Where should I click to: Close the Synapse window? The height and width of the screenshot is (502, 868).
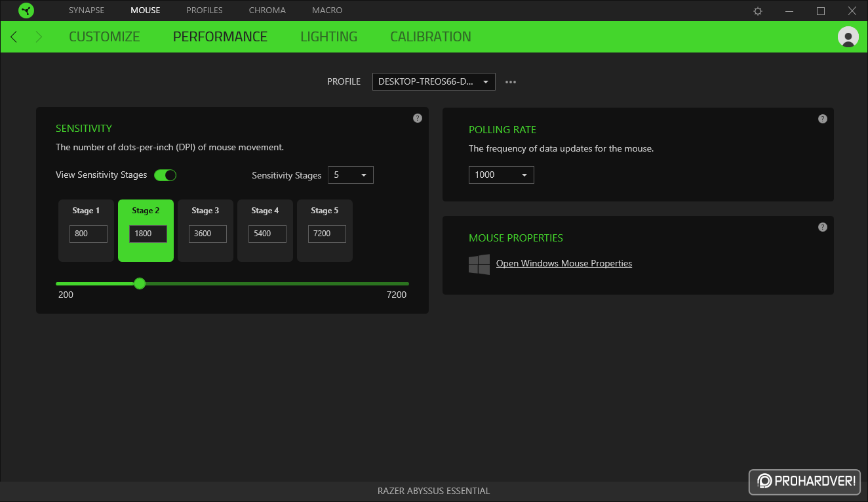coord(852,11)
